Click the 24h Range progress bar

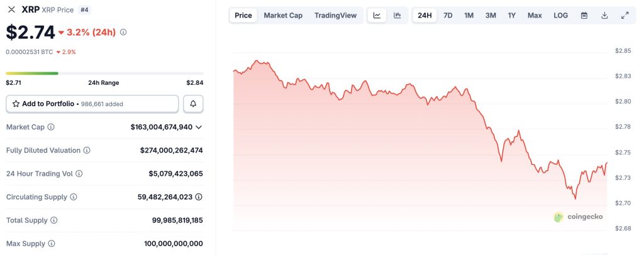pyautogui.click(x=104, y=73)
